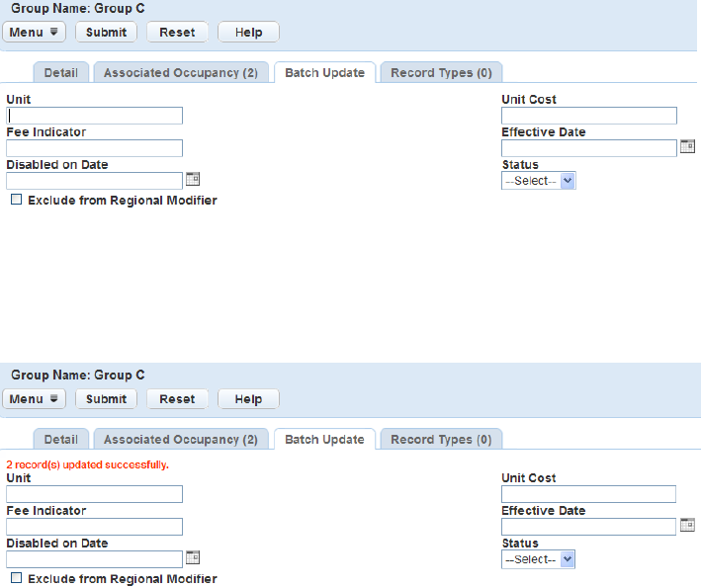
Task: Tick Exclude from Regional Modifier in lower form
Action: coord(16,578)
